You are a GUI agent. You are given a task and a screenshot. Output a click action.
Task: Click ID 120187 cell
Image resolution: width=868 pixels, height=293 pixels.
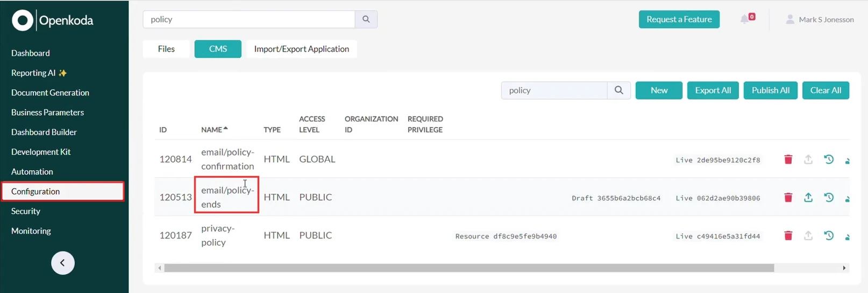pyautogui.click(x=175, y=236)
